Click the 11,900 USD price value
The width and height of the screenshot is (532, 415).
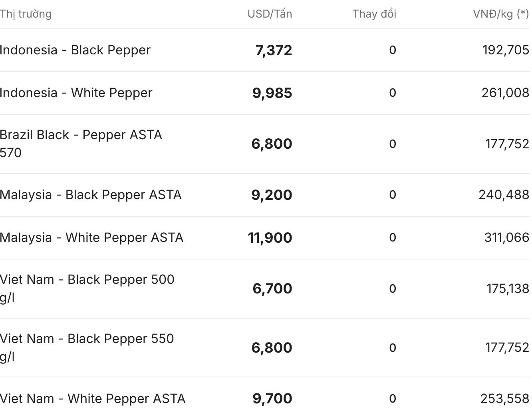(270, 238)
